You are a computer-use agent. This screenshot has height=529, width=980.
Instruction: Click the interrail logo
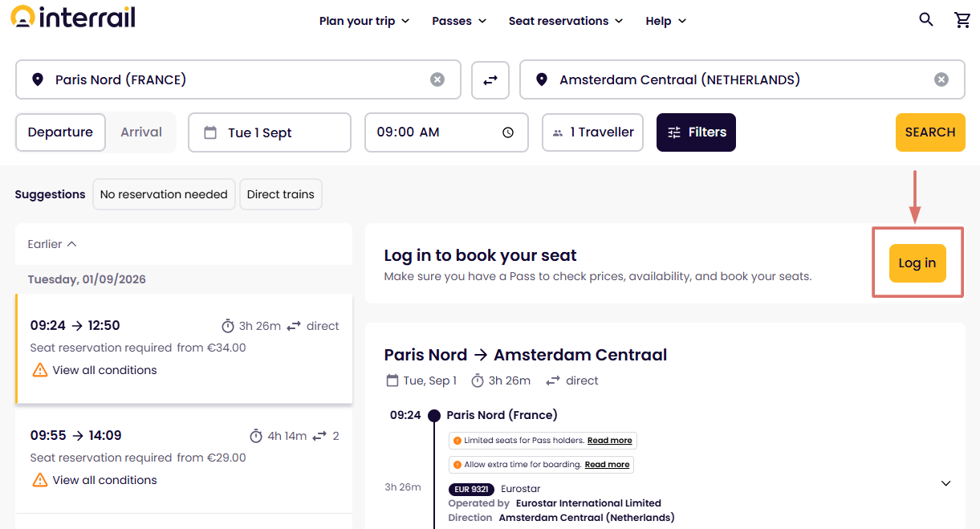(x=73, y=17)
